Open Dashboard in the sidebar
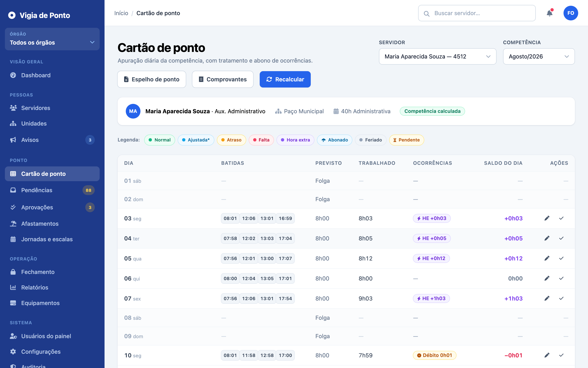This screenshot has width=588, height=368. click(x=52, y=75)
